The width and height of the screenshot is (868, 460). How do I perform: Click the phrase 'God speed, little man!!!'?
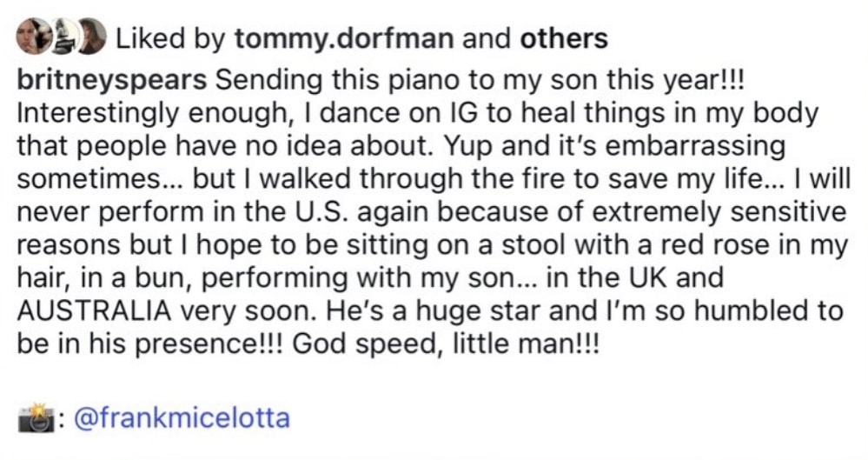click(x=446, y=344)
